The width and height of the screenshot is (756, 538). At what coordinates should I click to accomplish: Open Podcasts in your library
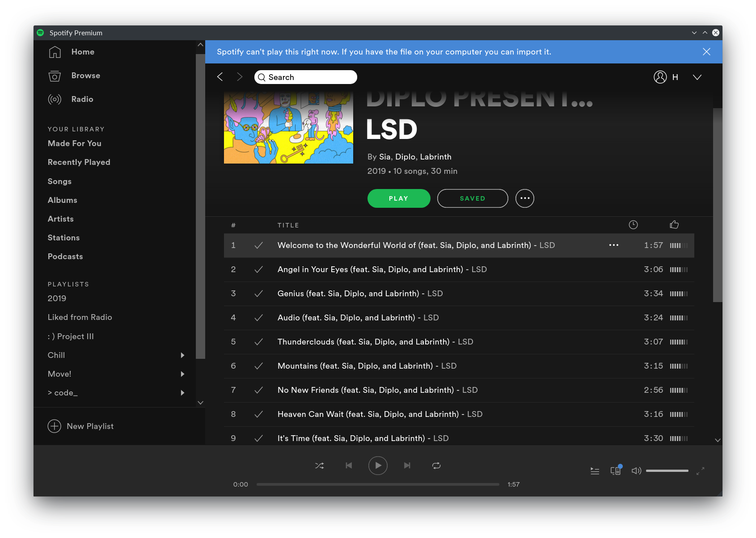pyautogui.click(x=65, y=256)
